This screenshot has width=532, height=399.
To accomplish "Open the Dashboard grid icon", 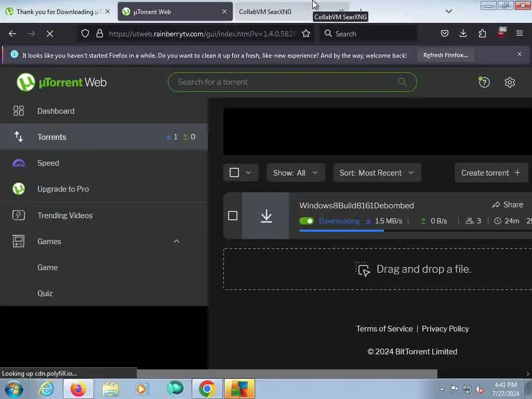I will 19,111.
